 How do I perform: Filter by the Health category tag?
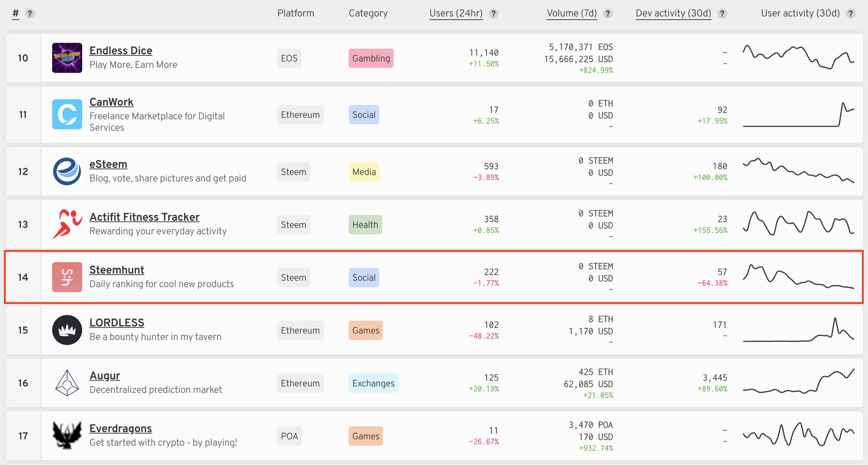(x=365, y=225)
